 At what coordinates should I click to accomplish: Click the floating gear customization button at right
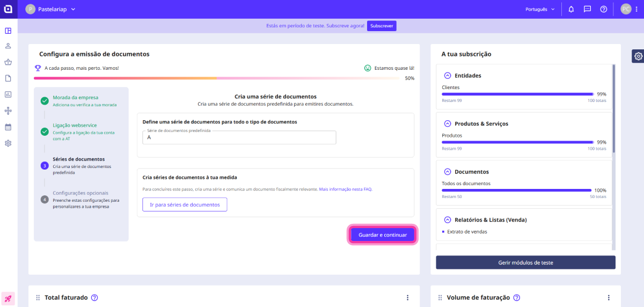[x=638, y=56]
